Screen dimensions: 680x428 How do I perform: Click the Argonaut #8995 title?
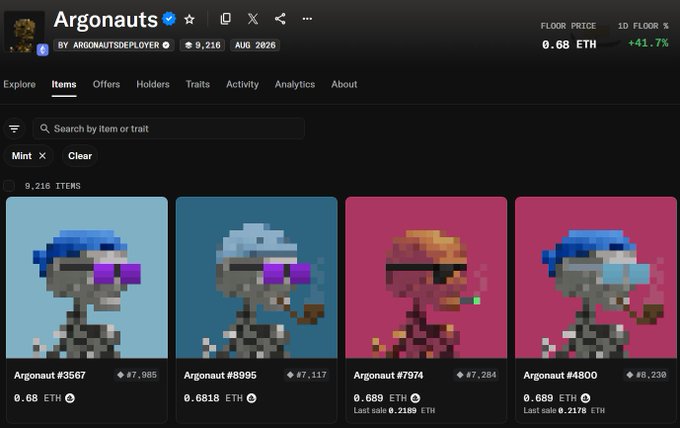point(220,375)
